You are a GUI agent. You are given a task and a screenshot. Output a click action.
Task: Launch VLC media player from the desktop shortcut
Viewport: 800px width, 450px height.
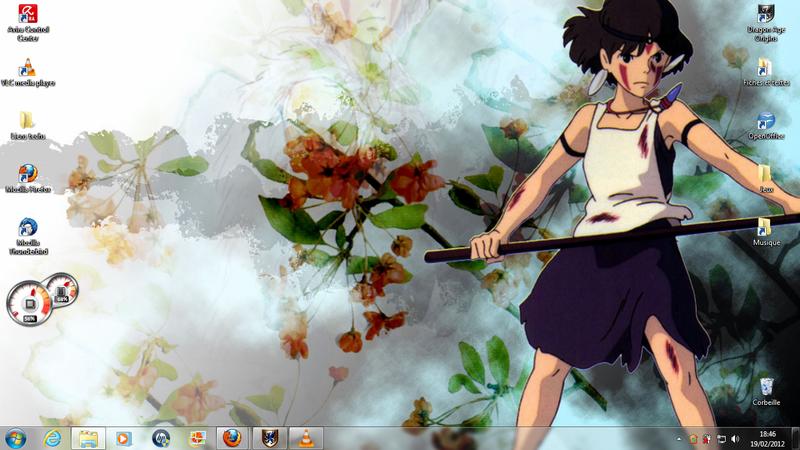tap(28, 72)
